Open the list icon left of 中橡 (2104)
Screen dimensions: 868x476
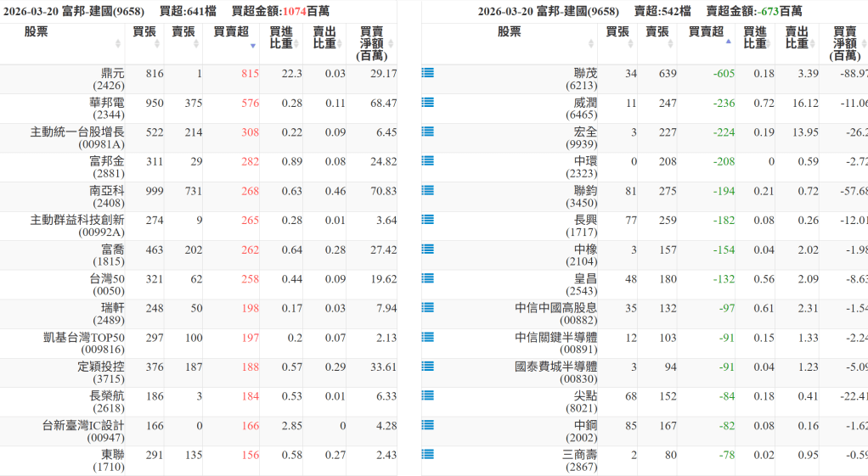[428, 249]
